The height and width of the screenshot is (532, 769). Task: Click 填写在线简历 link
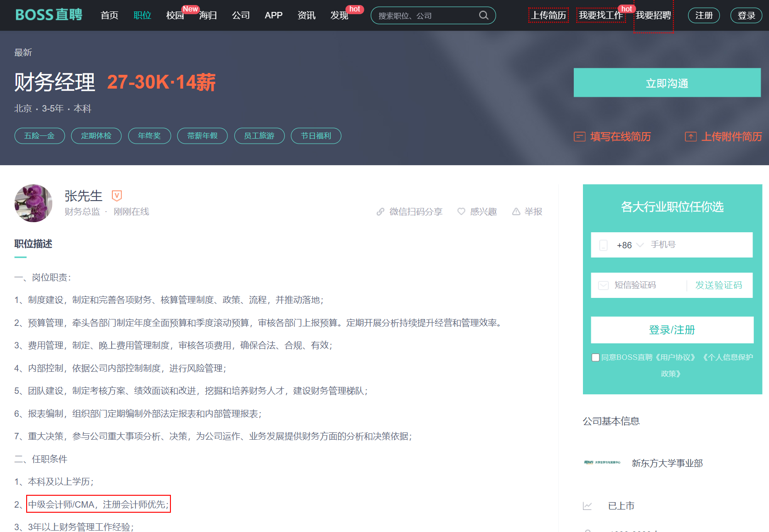tap(620, 136)
